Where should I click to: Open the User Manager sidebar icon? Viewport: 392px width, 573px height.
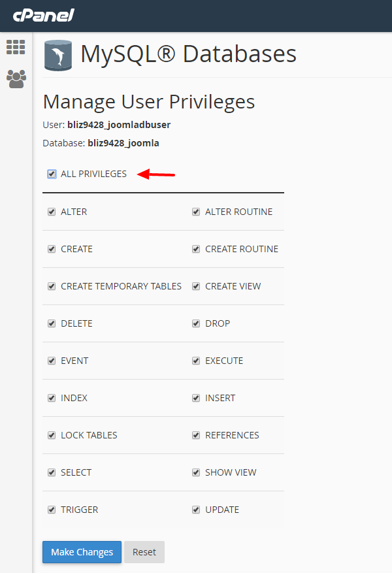click(x=16, y=79)
